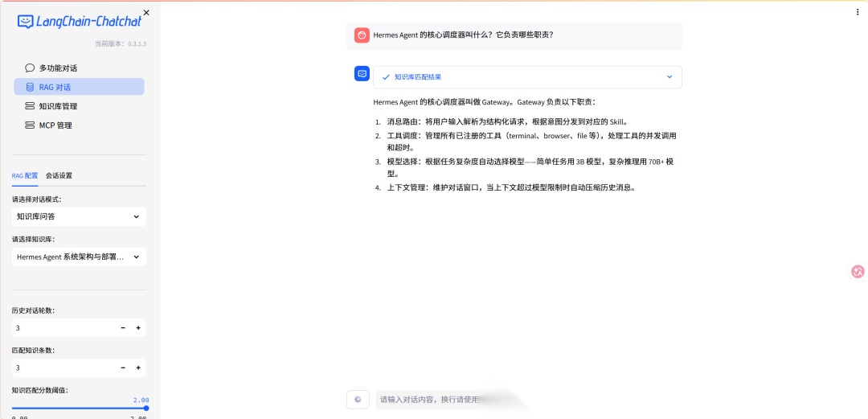Click the chevron on 知识库匹配结果 expander
The height and width of the screenshot is (419, 868).
[x=669, y=77]
